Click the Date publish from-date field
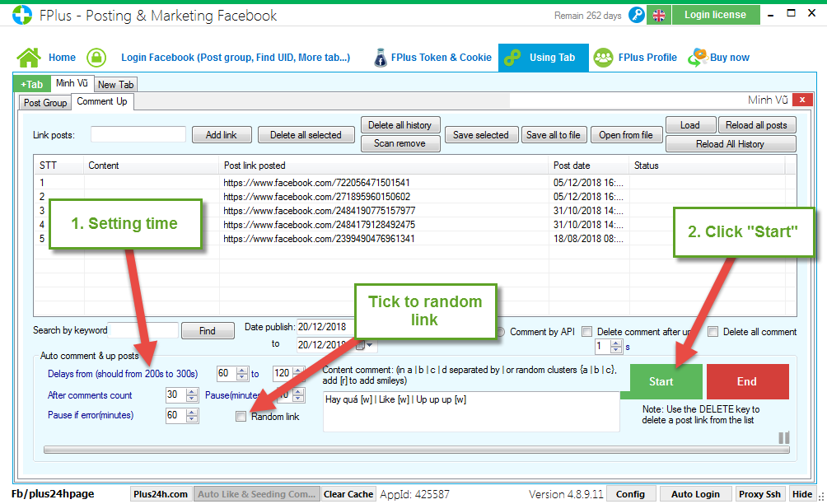Image resolution: width=827 pixels, height=504 pixels. 325,327
